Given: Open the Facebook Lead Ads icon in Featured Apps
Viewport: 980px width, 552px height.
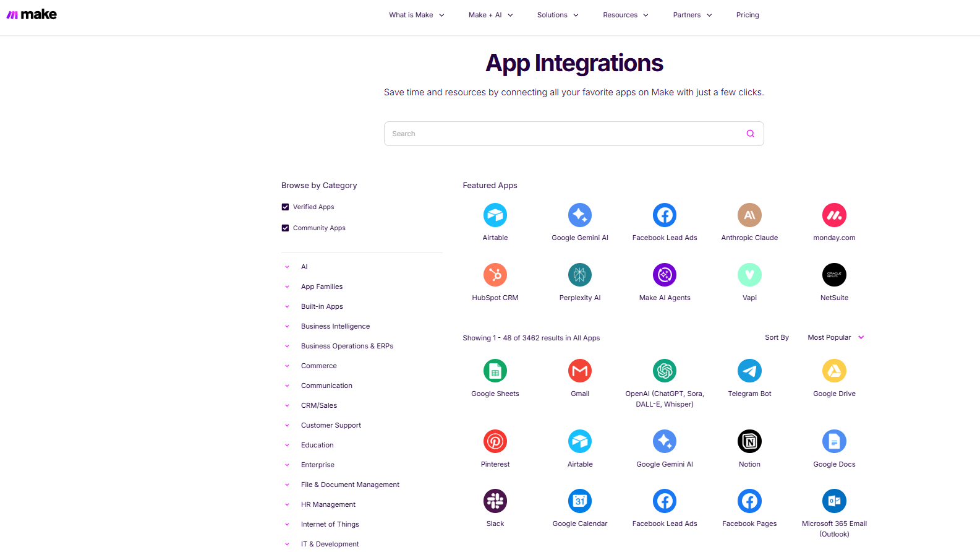Looking at the screenshot, I should 665,215.
